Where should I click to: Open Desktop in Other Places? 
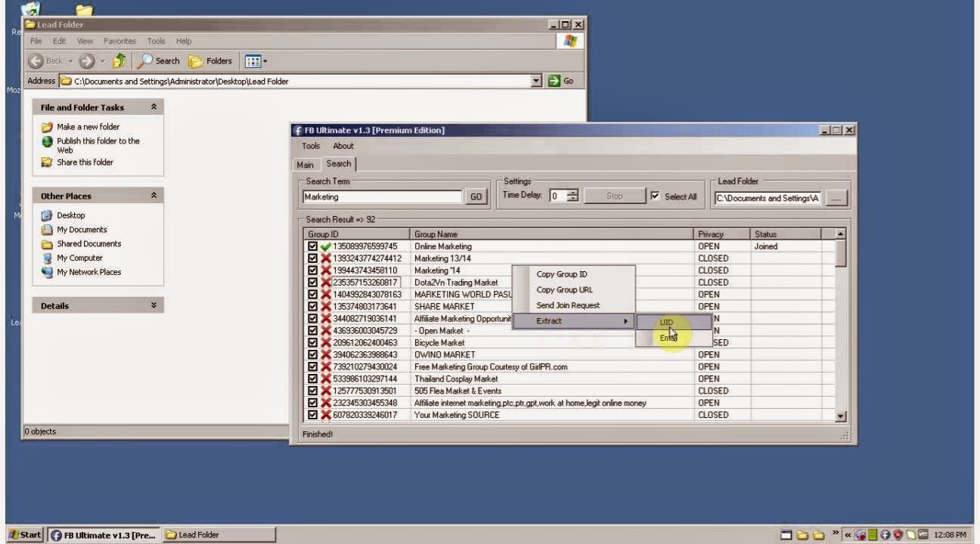[70, 215]
